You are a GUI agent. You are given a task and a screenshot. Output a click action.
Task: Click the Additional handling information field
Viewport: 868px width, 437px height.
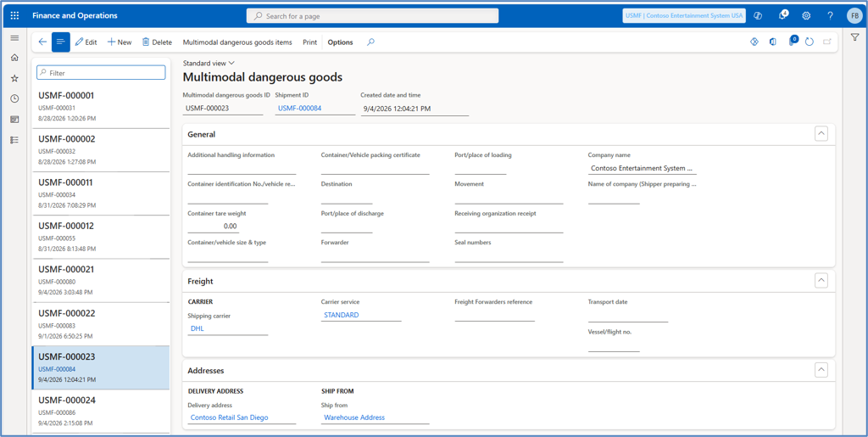242,168
